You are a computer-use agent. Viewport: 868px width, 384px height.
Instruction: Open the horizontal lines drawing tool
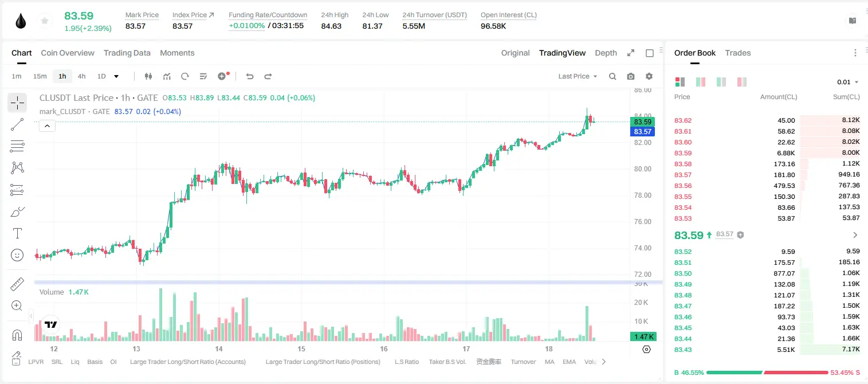click(x=17, y=146)
